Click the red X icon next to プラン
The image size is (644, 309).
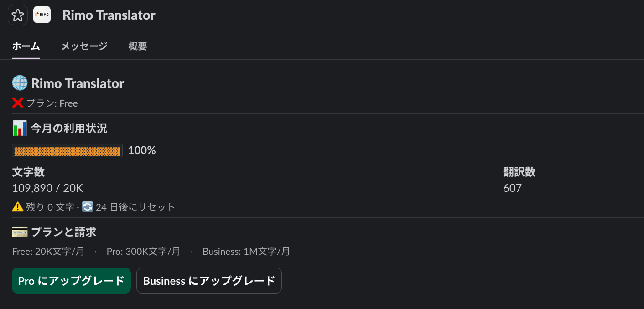click(17, 103)
